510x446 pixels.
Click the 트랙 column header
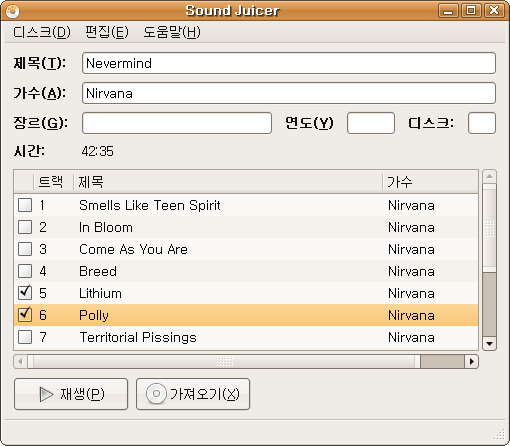click(53, 182)
